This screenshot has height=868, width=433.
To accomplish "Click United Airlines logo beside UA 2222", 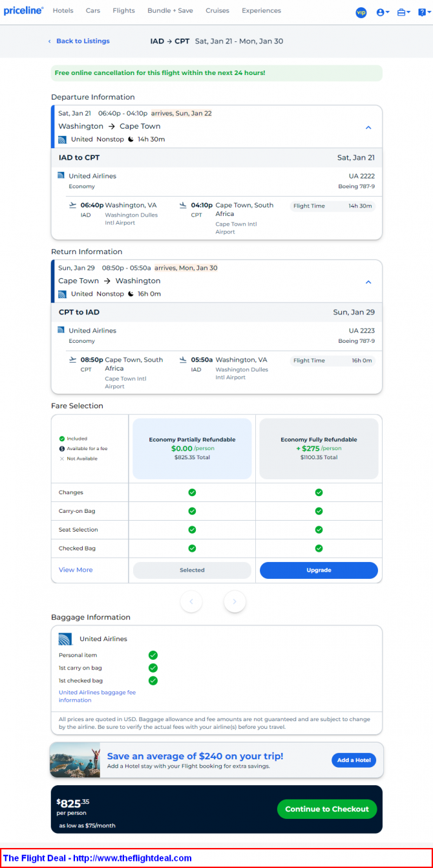I will (x=61, y=175).
